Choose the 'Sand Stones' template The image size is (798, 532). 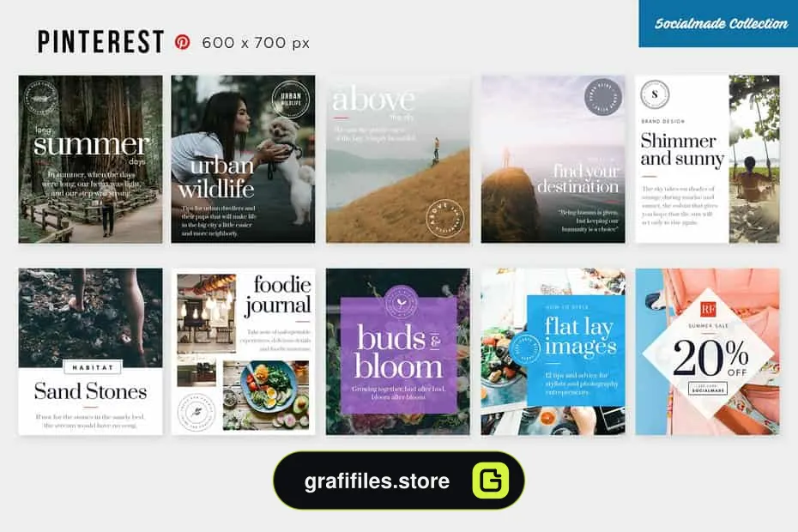click(x=91, y=352)
